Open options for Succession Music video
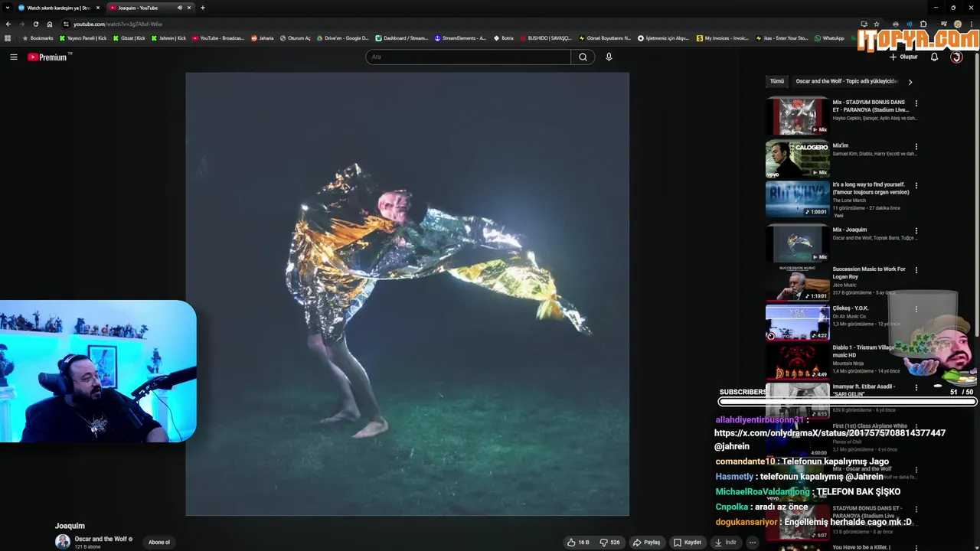 click(916, 270)
